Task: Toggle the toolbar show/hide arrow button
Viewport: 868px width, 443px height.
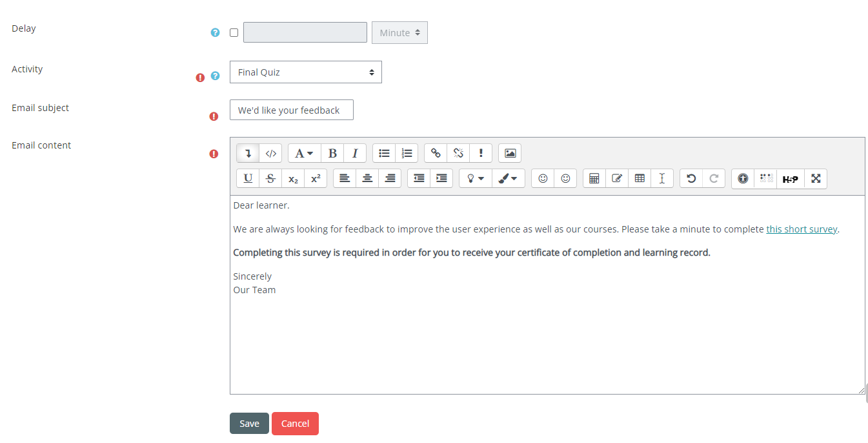Action: click(248, 154)
